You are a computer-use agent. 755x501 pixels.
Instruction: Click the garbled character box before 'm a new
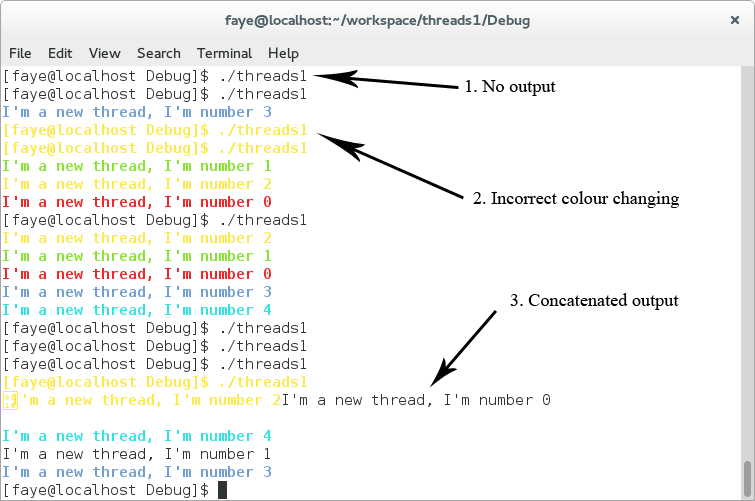(x=10, y=400)
